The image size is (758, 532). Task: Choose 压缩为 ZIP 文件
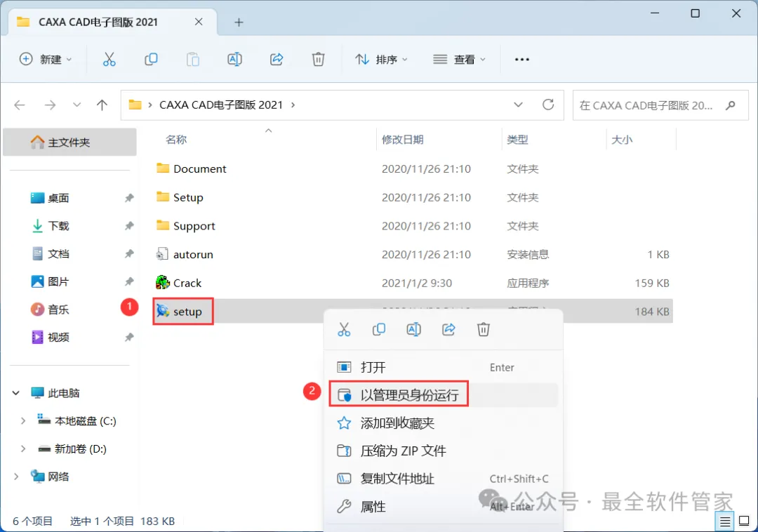(444, 451)
